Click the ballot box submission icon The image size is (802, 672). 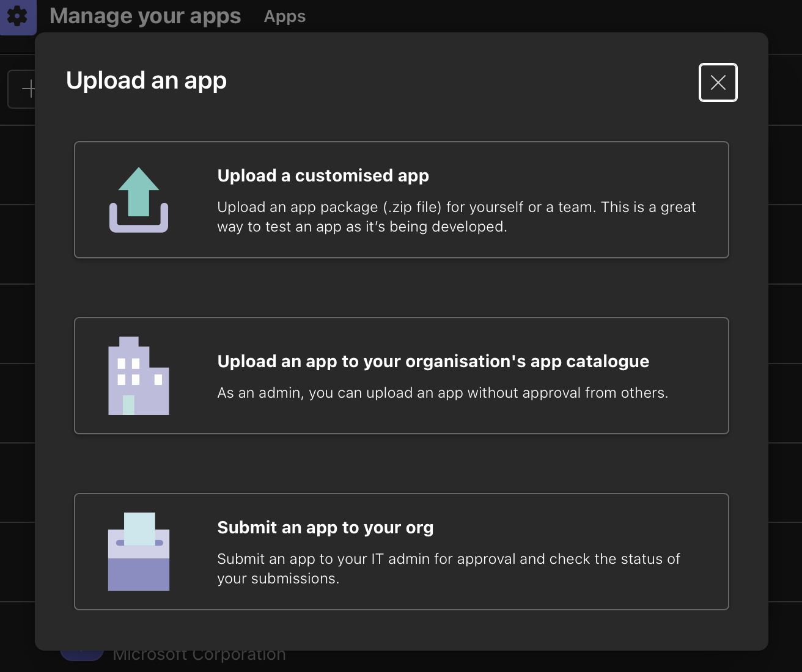click(x=139, y=552)
